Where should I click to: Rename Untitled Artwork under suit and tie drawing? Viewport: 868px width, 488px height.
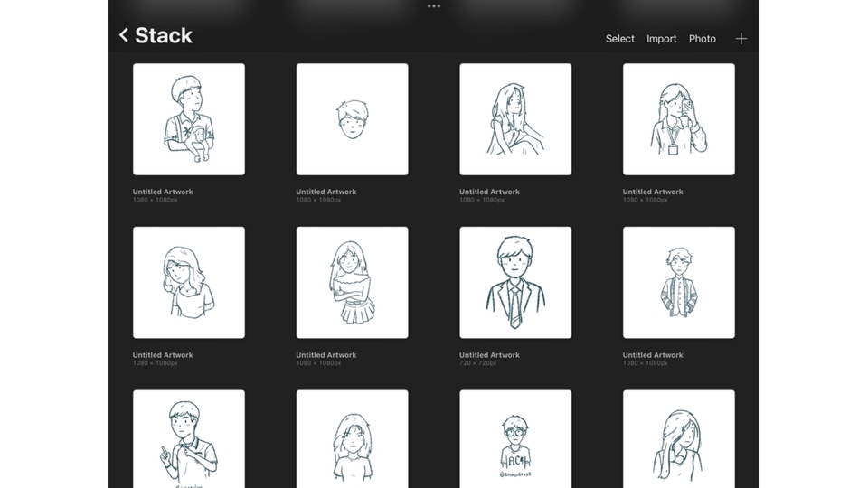pyautogui.click(x=489, y=355)
